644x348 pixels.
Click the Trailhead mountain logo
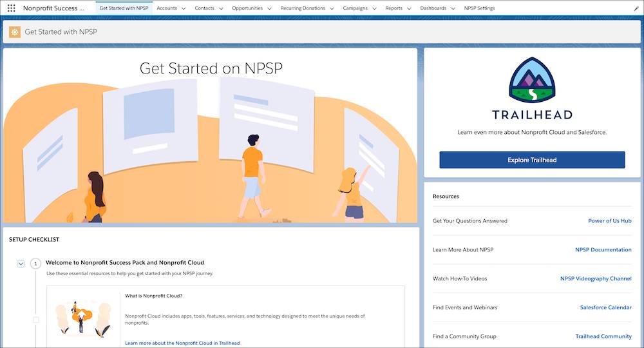click(x=532, y=80)
